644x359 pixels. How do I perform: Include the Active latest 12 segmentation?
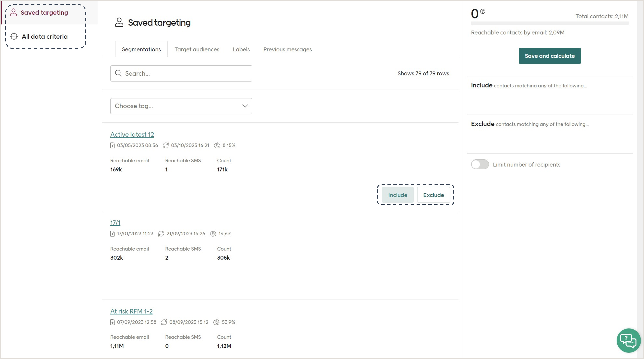[398, 195]
